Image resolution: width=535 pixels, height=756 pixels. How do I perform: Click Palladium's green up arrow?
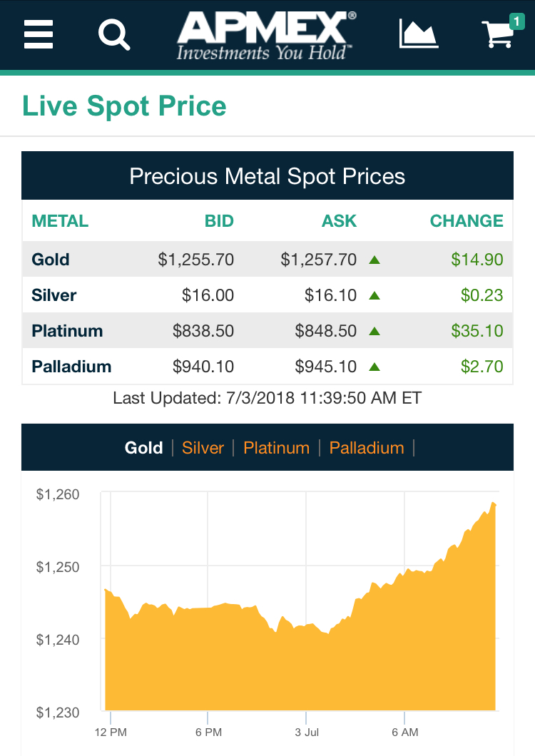pos(374,367)
